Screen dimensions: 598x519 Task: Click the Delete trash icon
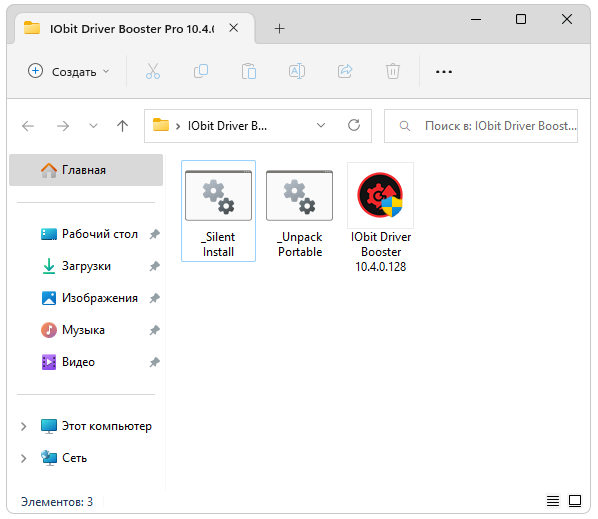392,71
